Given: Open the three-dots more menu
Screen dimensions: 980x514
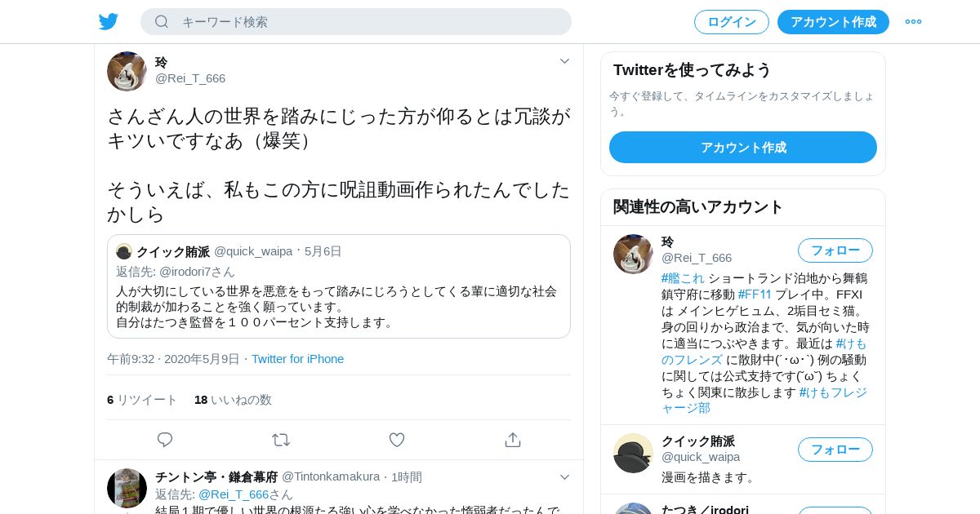Looking at the screenshot, I should coord(913,22).
